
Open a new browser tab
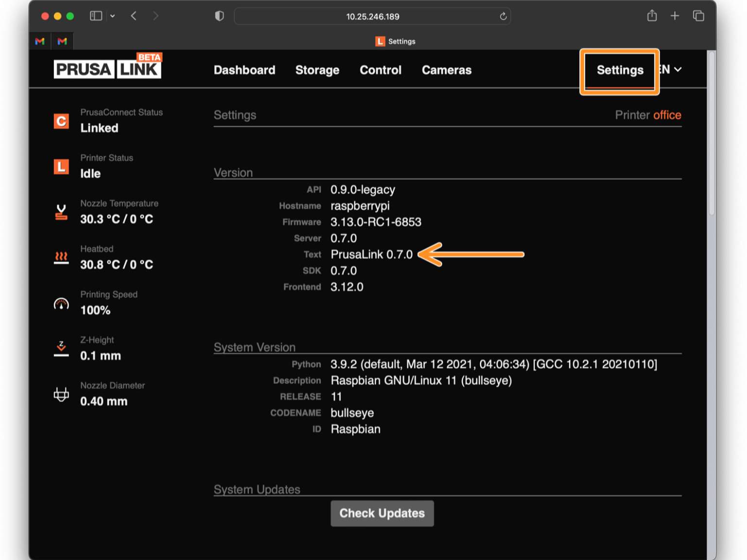675,16
